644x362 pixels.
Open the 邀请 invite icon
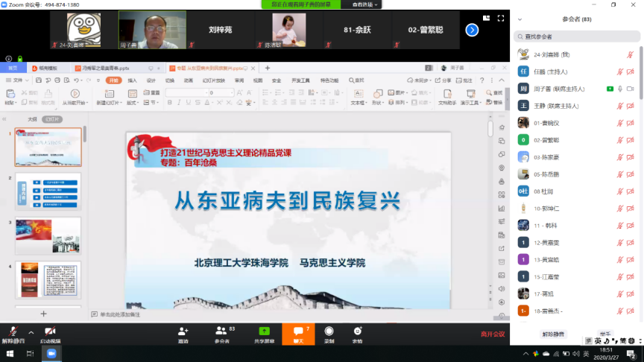(x=183, y=331)
